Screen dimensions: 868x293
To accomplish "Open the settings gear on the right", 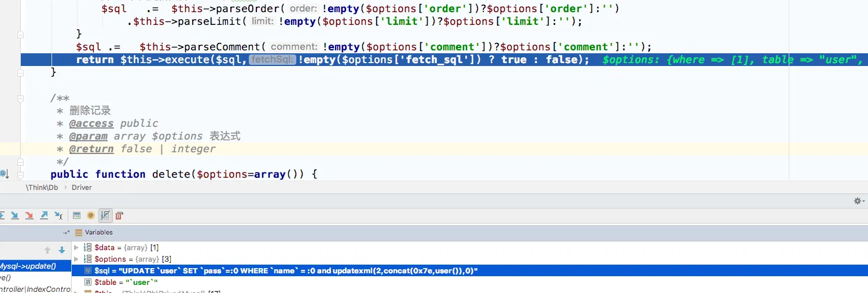I will tap(858, 201).
